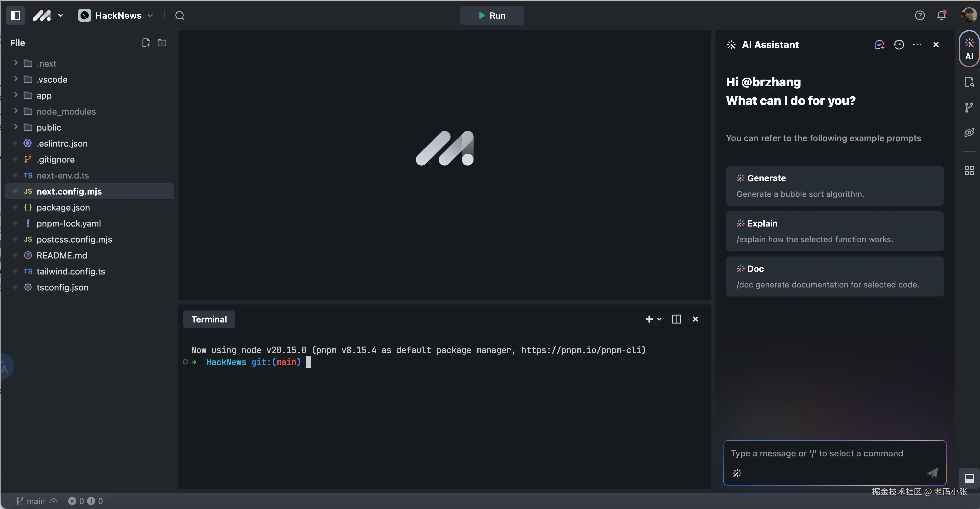This screenshot has height=509, width=980.
Task: Toggle the bottom panel icon in right sidebar
Action: (x=969, y=478)
